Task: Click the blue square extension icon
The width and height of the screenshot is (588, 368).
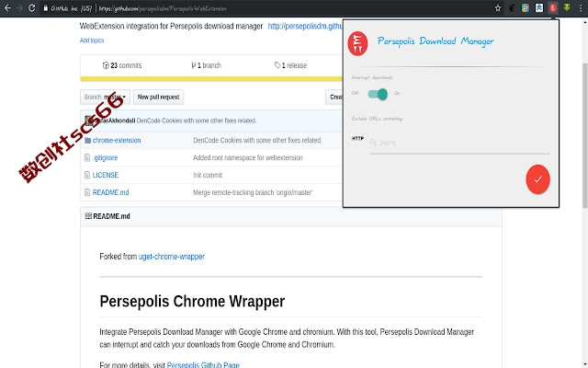Action: 539,8
